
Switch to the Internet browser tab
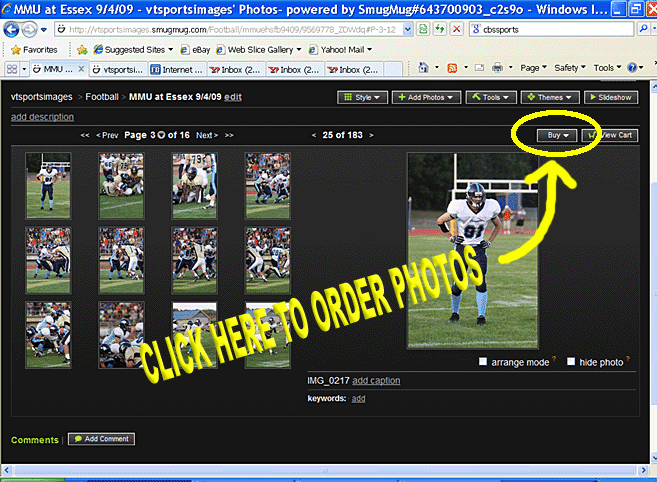[x=175, y=70]
